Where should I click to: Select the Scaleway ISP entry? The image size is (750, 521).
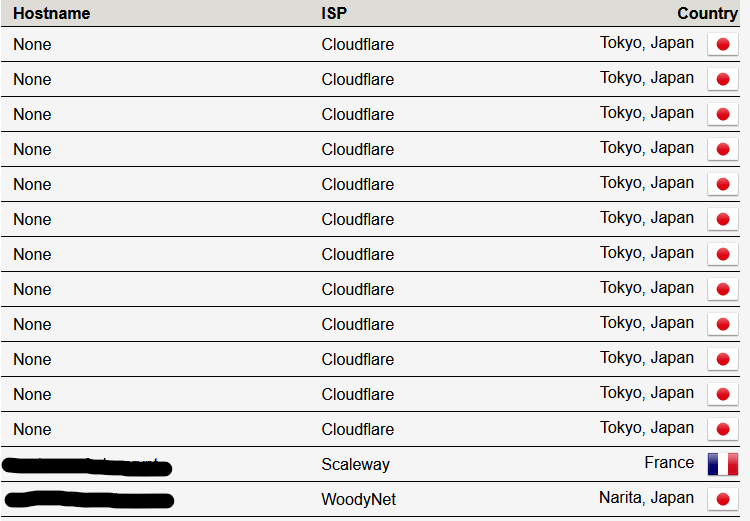click(x=355, y=465)
